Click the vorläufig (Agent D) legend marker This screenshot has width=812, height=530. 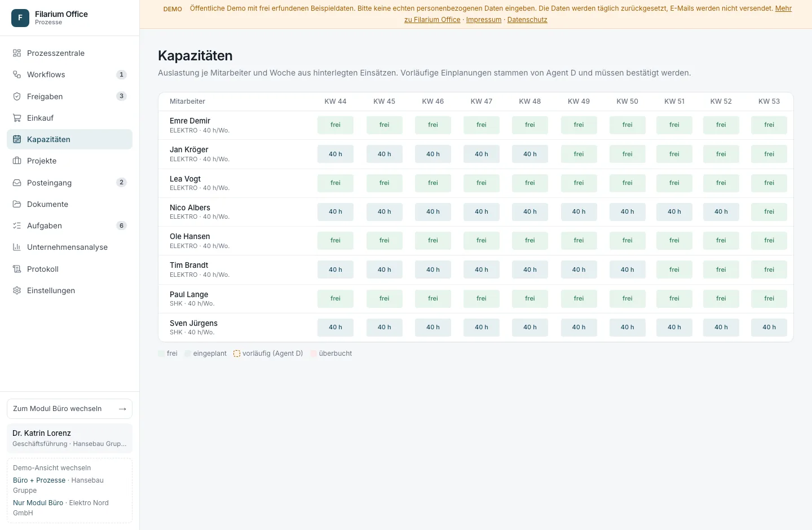[237, 354]
